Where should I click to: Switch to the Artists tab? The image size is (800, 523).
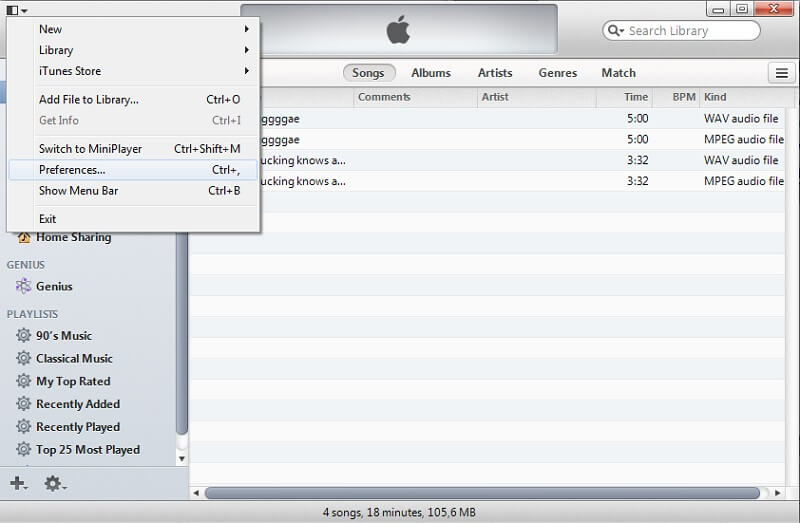495,73
